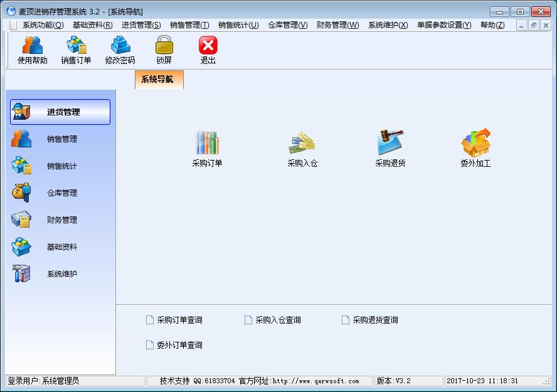Click the 销售订单 toolbar icon
This screenshot has height=392, width=557.
[x=76, y=50]
